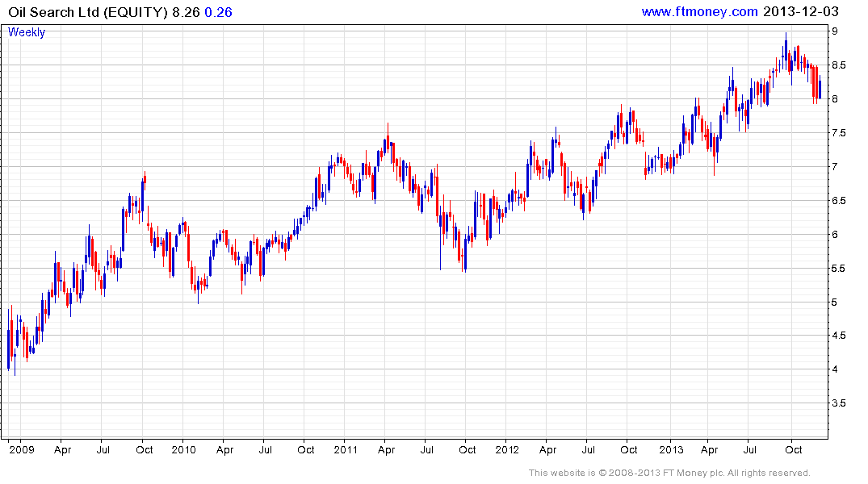Screen dimensions: 868x484
Task: Click the 7.5 price axis label
Action: (x=839, y=133)
